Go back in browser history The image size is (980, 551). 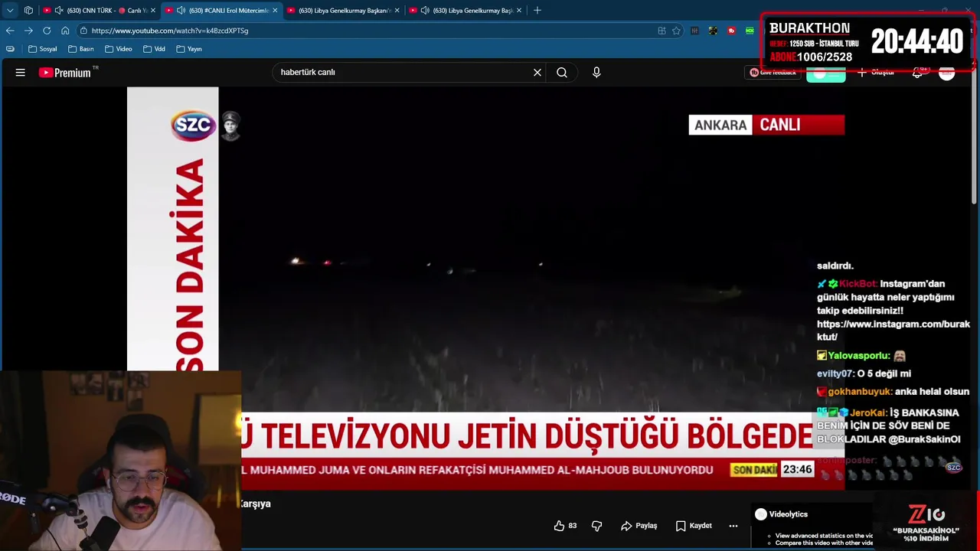point(10,31)
